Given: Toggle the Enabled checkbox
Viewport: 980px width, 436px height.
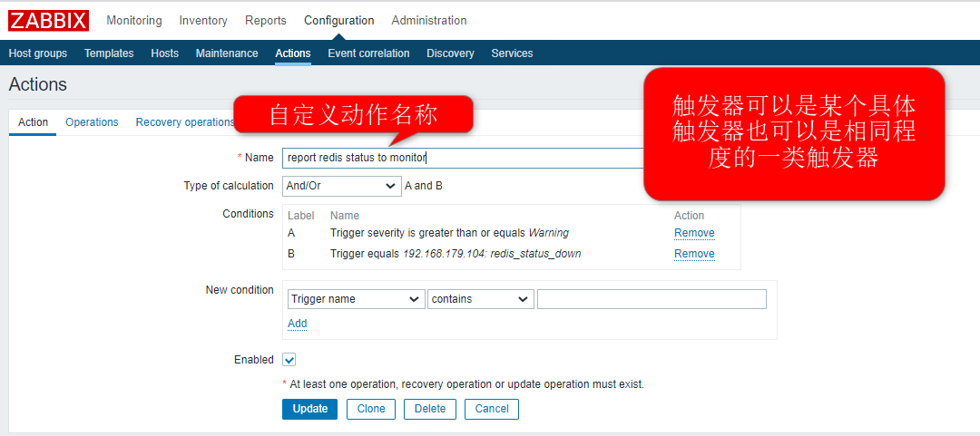Looking at the screenshot, I should (x=289, y=360).
